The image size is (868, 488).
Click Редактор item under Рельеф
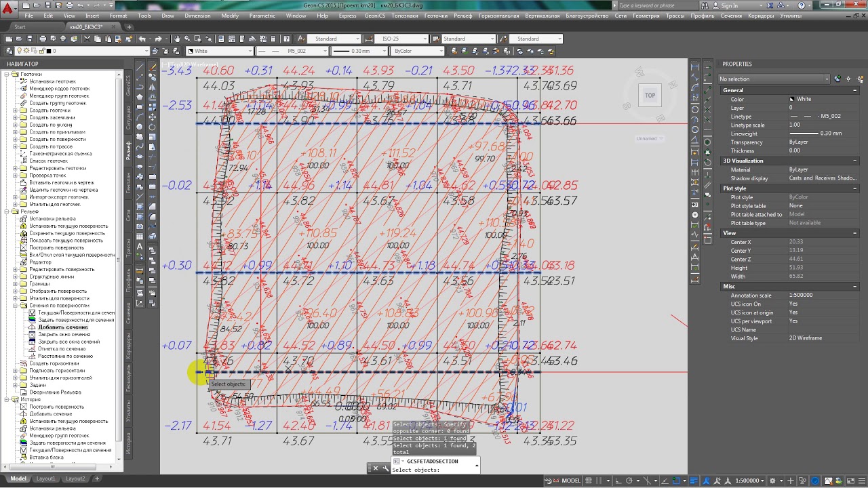pyautogui.click(x=40, y=262)
